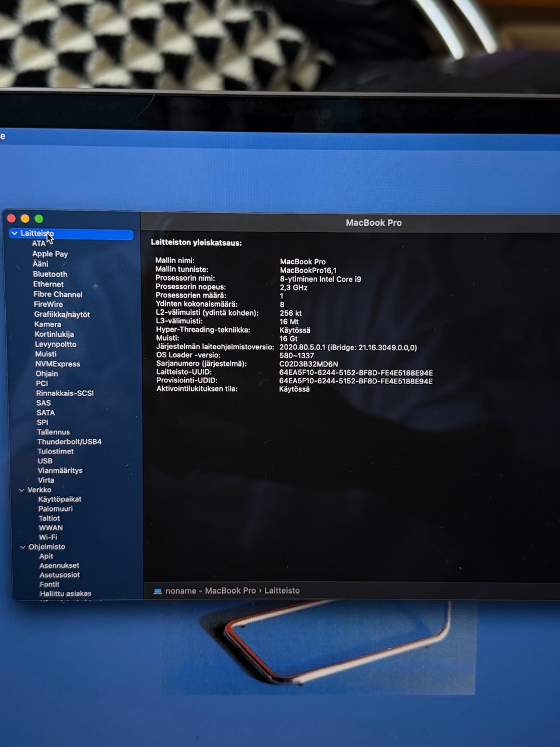Click the 'Aktivointilukituksen tila:' label
This screenshot has width=560, height=747.
click(x=197, y=389)
